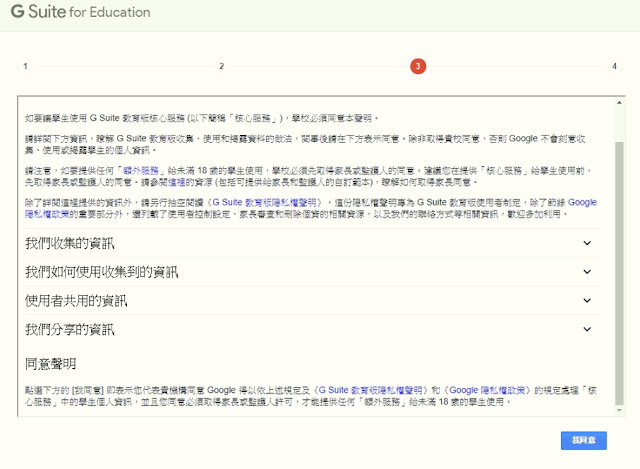This screenshot has width=640, height=469.
Task: Click the 我們如何使用收集到的資訊 heading text
Action: coord(102,272)
